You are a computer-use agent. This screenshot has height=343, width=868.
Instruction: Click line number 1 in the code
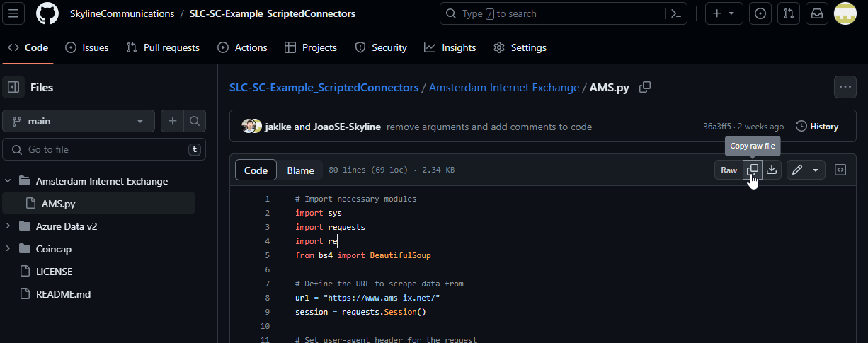267,199
